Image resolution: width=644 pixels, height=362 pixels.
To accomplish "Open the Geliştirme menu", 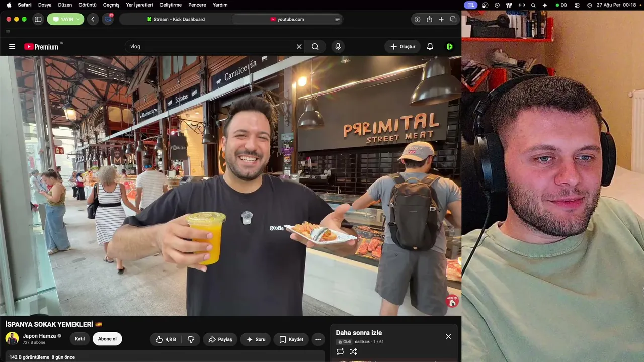I will click(171, 5).
